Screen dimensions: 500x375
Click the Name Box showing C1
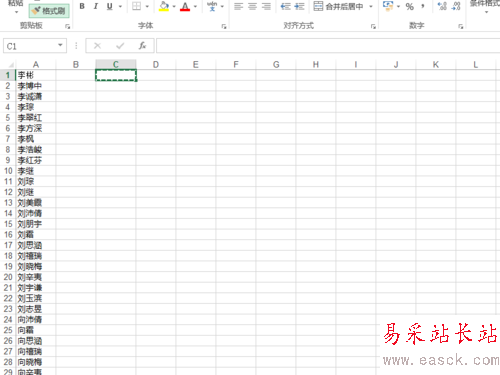click(x=30, y=46)
